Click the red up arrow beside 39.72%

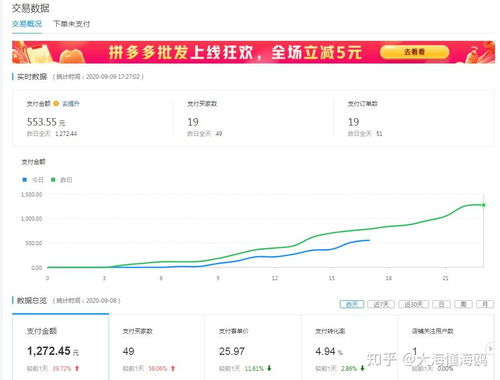pyautogui.click(x=77, y=368)
